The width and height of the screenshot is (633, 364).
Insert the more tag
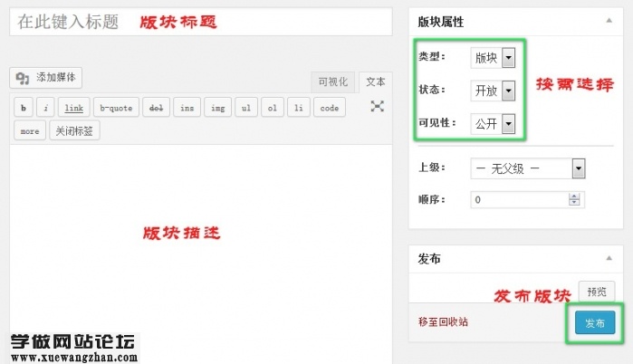pos(30,130)
